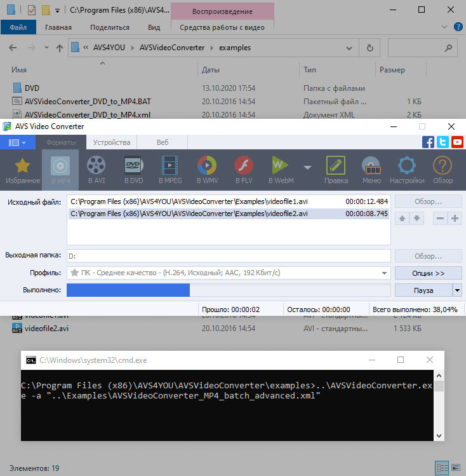Click Обзор button beside source files

tap(428, 201)
